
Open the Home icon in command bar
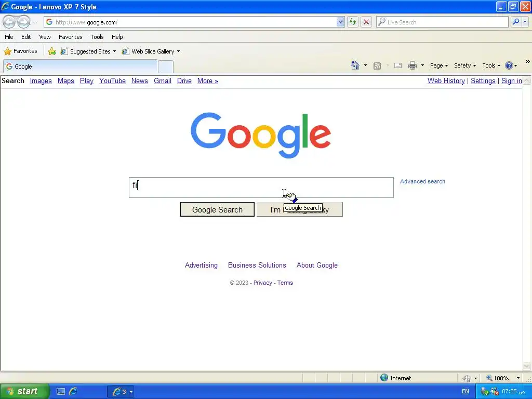(x=355, y=65)
